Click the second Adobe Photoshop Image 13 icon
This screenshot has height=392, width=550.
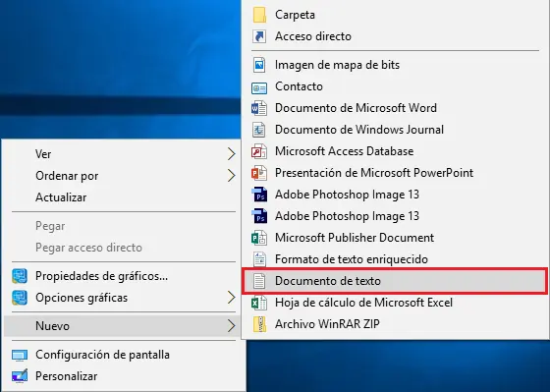tap(259, 216)
